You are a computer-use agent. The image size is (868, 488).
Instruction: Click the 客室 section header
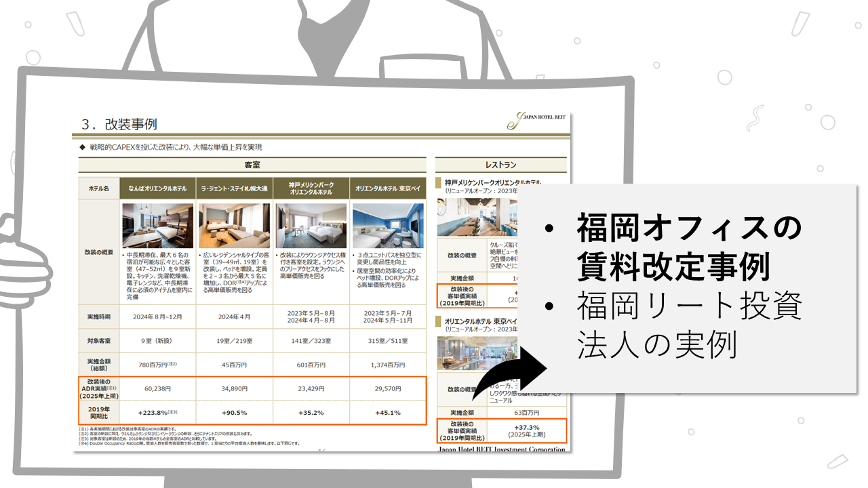[252, 165]
